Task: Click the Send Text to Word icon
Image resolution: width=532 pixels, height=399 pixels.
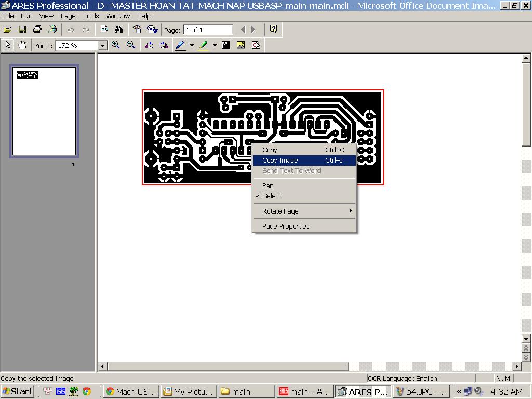Action: [152, 30]
